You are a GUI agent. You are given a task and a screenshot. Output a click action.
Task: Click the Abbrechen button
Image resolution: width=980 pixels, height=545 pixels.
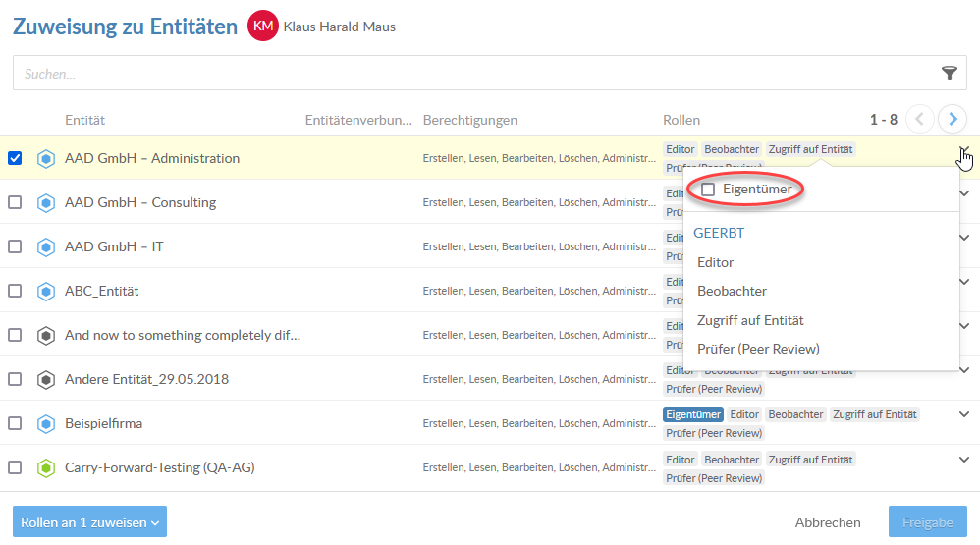[828, 522]
